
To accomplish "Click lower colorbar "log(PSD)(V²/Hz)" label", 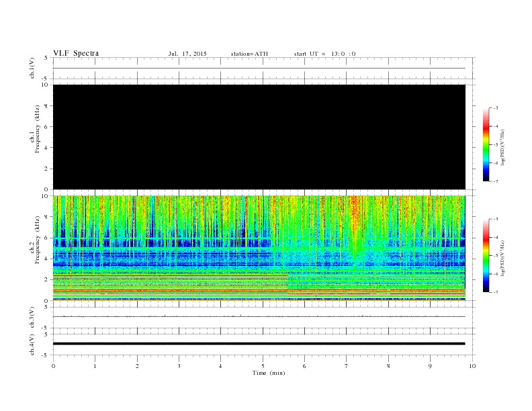I will pos(502,258).
